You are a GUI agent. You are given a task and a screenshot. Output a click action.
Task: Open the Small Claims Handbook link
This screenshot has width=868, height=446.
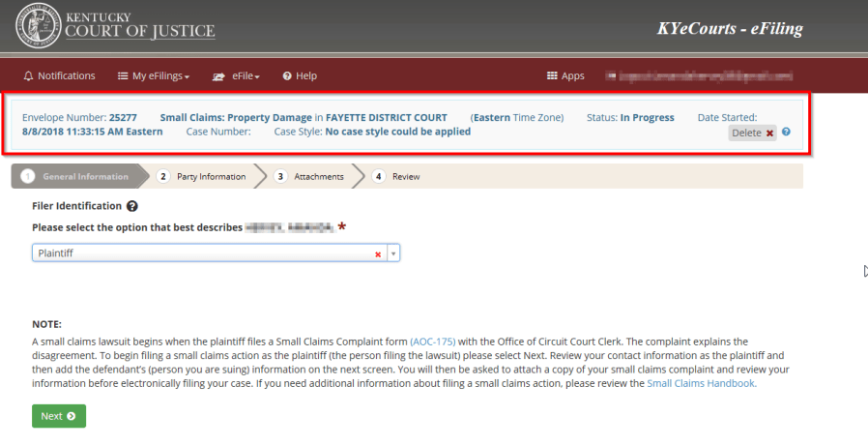click(x=700, y=383)
